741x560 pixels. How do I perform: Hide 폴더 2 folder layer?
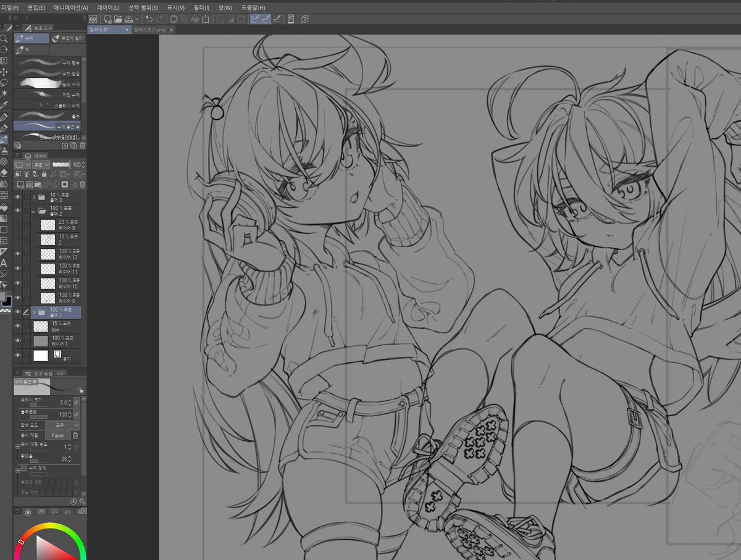(18, 211)
